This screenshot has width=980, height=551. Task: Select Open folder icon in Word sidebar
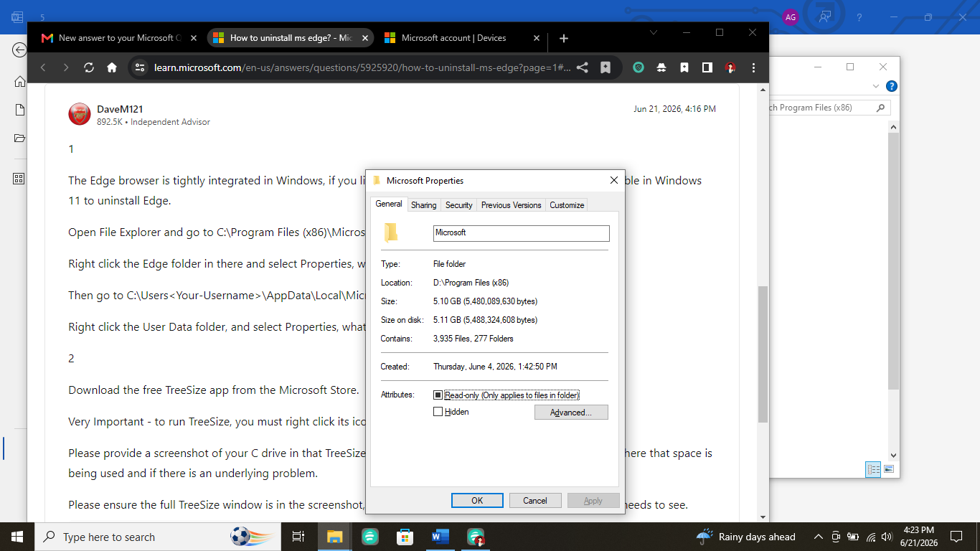[x=19, y=138]
